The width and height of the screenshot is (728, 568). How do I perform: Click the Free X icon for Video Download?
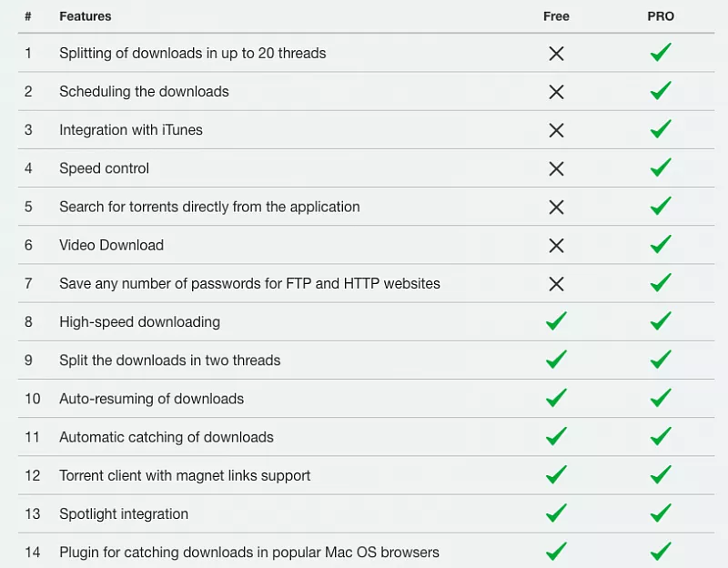[556, 245]
